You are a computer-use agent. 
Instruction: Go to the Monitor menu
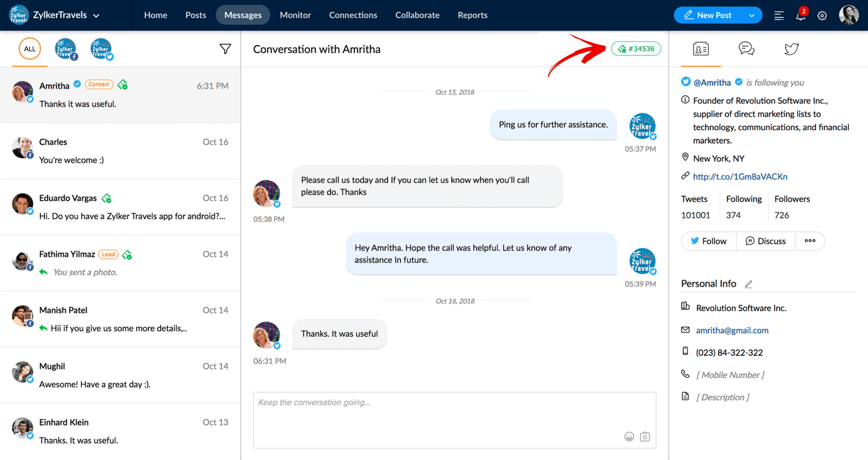(x=295, y=15)
